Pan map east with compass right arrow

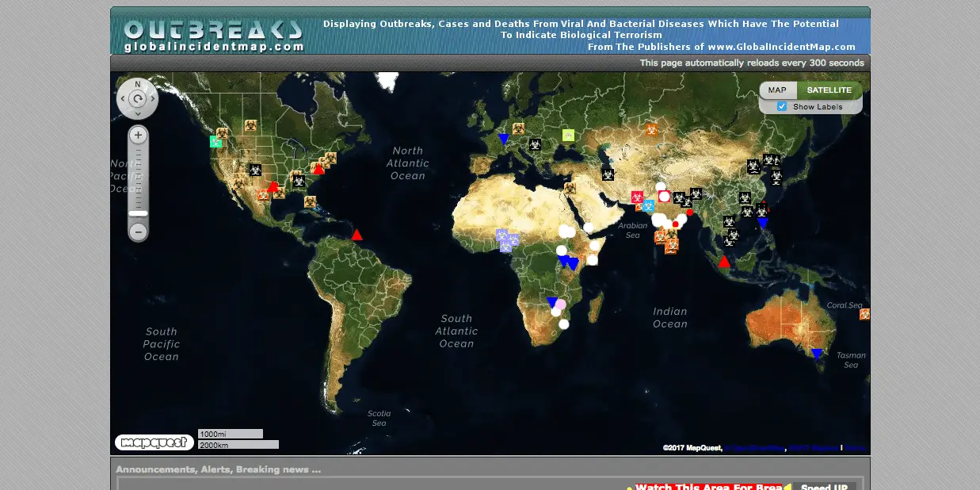coord(153,99)
